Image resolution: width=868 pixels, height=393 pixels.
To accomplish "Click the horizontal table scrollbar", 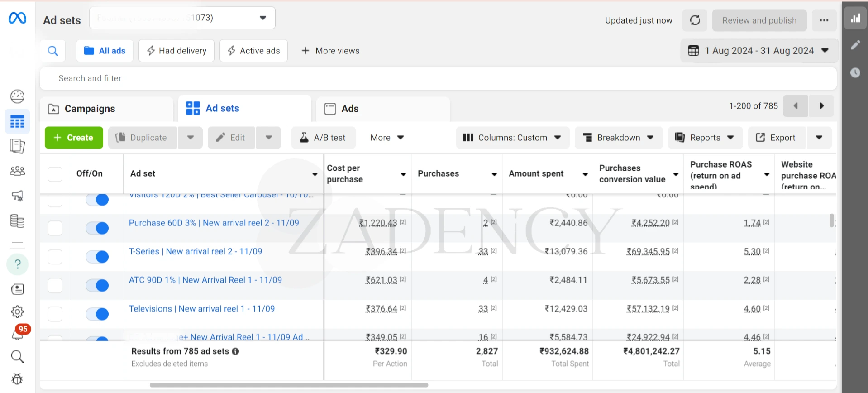I will click(x=289, y=385).
